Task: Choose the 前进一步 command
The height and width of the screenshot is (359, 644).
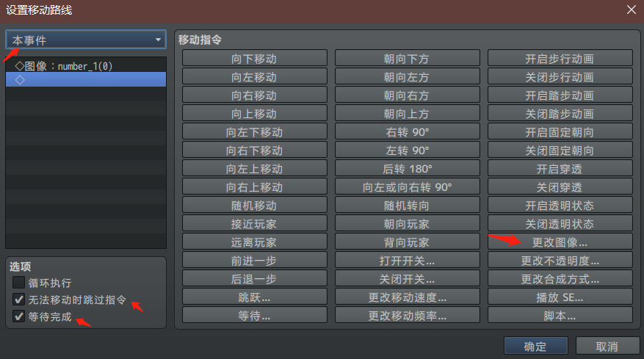Action: tap(255, 261)
